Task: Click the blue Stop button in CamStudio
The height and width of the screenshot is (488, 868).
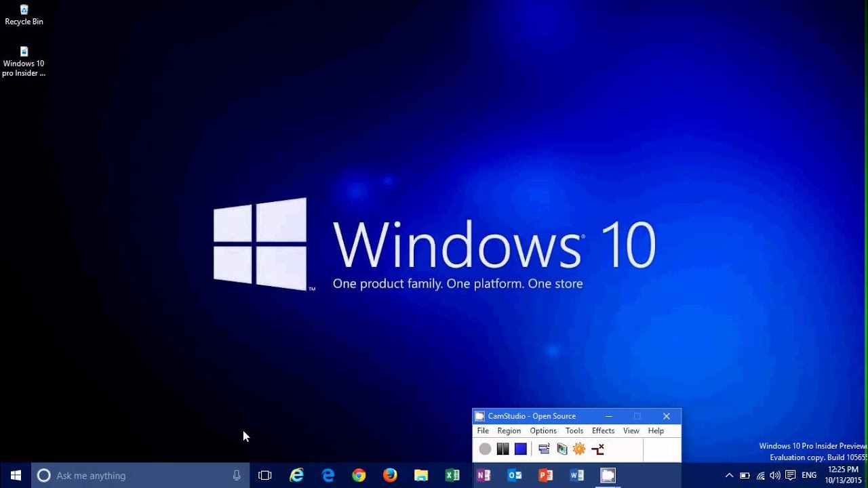Action: [x=520, y=449]
